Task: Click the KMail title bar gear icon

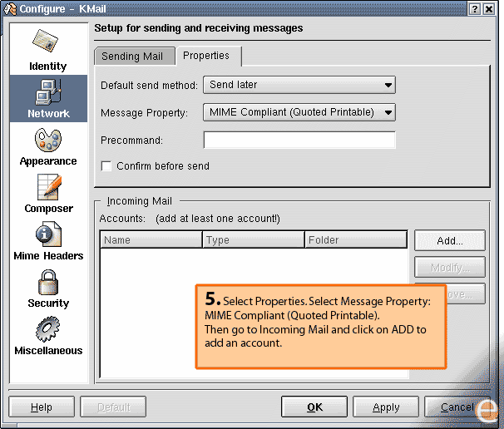Action: coord(10,8)
